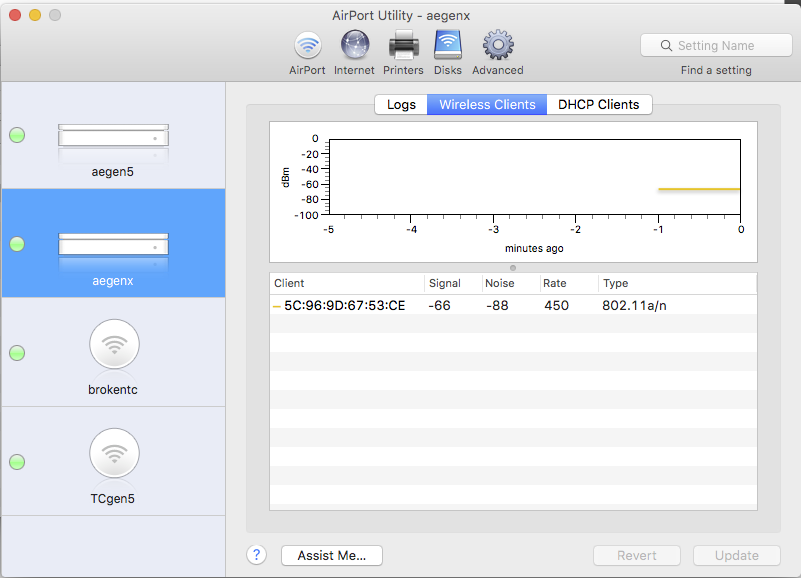Click the rate value 450
Viewport: 801px width, 578px height.
pos(556,305)
